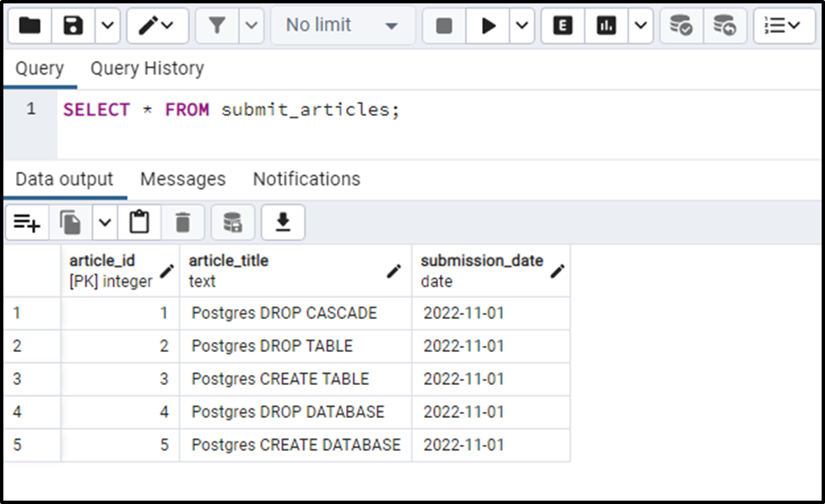Run Explain using the E icon
Viewport: 825px width, 504px height.
(562, 25)
